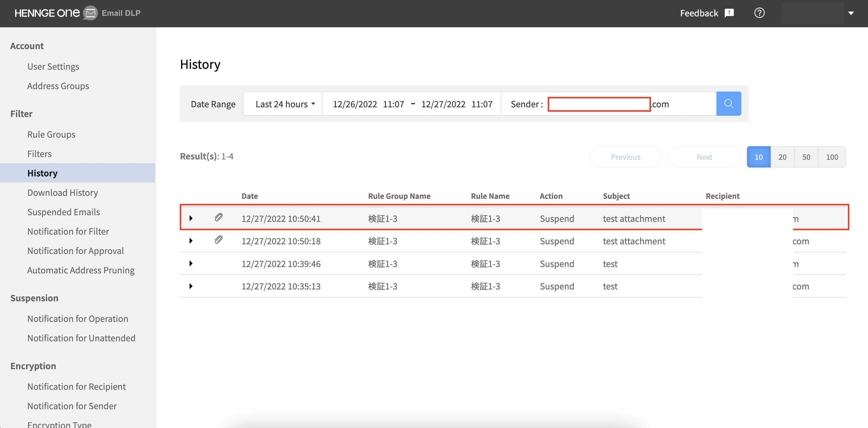
Task: Open the account dropdown arrow in header
Action: 851,13
